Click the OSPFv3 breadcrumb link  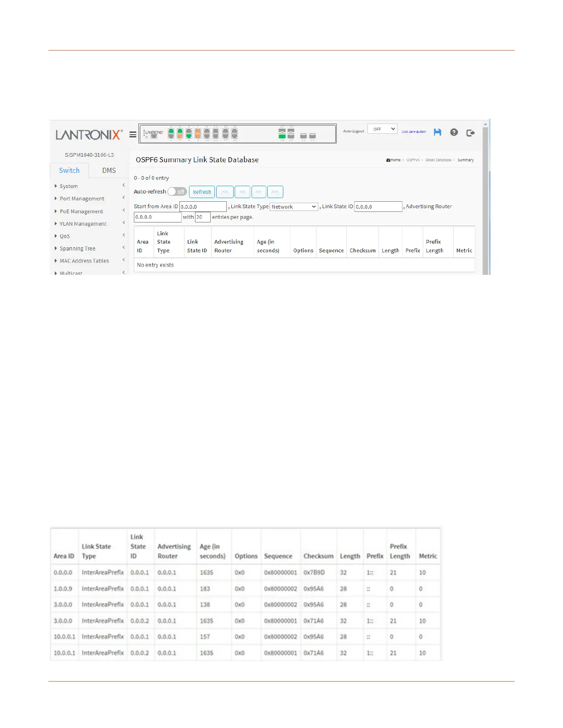(x=413, y=160)
